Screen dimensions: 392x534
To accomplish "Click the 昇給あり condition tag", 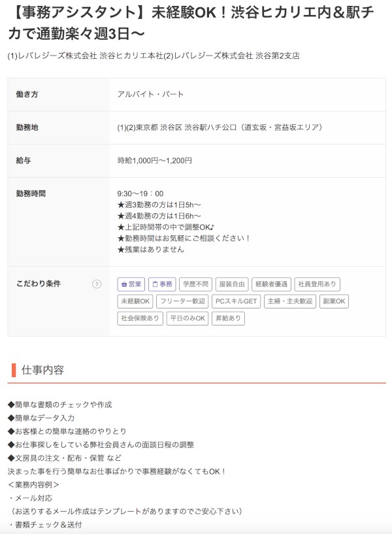I will pos(228,318).
